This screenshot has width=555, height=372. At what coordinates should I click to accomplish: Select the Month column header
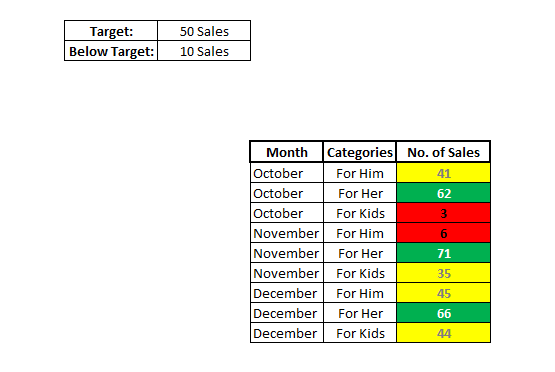coord(287,152)
